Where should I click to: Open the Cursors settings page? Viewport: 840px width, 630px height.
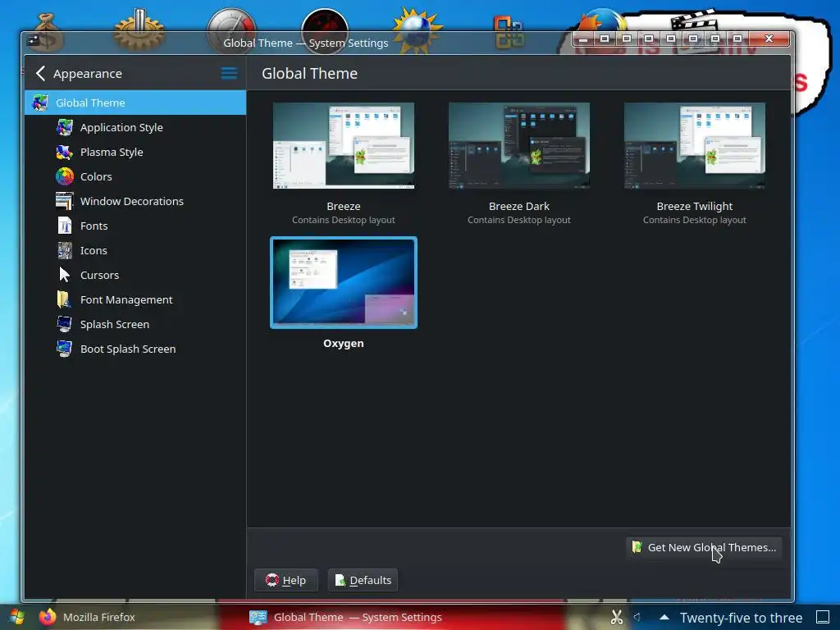(x=135, y=276)
